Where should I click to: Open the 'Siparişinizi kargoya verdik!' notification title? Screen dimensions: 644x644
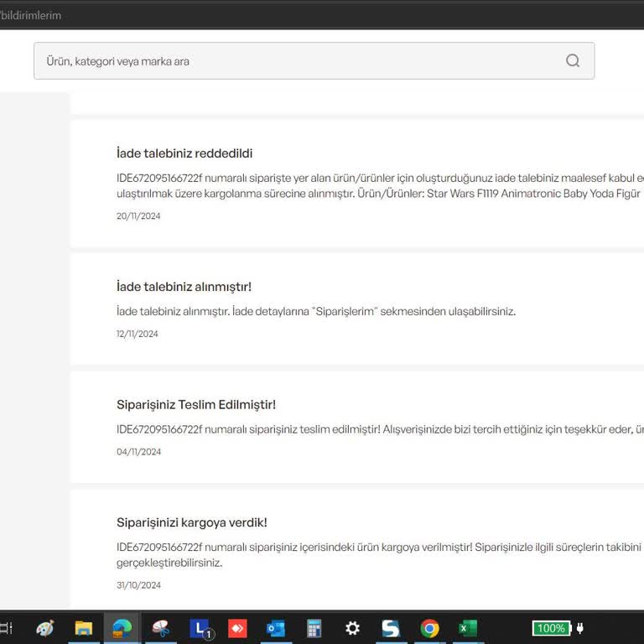point(191,522)
